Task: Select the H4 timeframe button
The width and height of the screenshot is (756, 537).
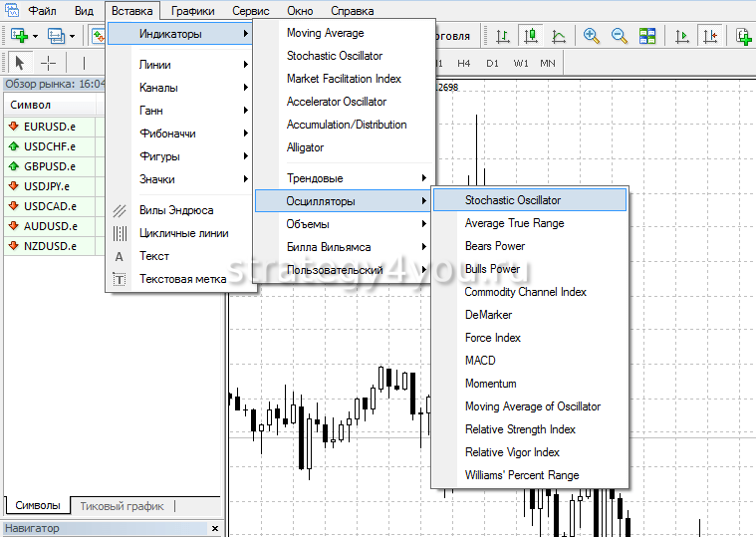Action: (x=464, y=63)
